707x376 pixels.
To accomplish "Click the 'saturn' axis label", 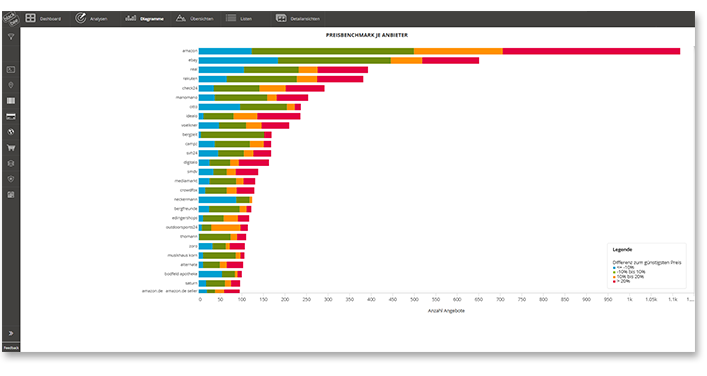I will (x=191, y=284).
